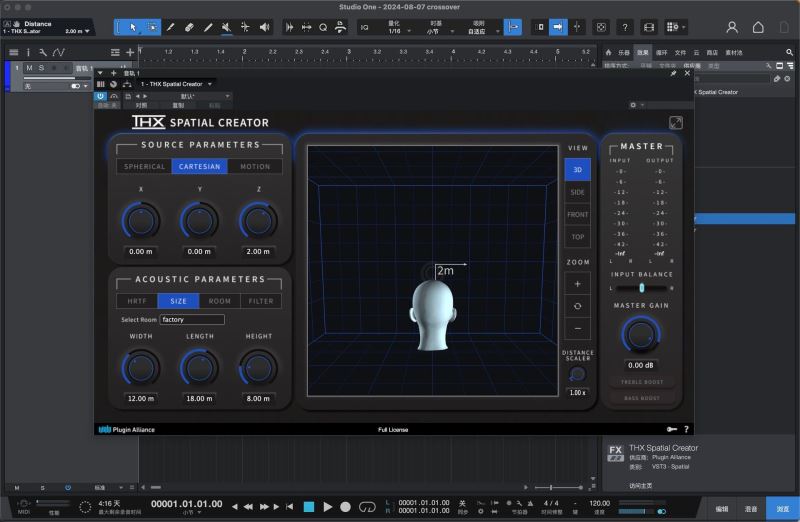Open the Distance 2.00 m parameter dropdown
Viewport: 800px width, 522px height.
pos(87,31)
